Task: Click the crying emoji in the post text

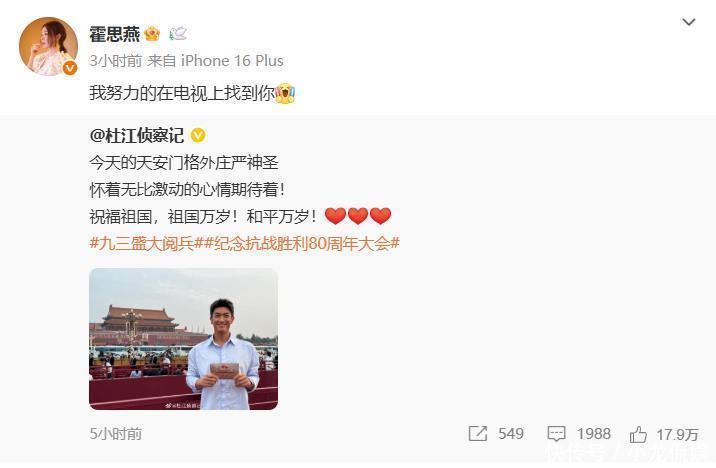Action: (x=285, y=93)
